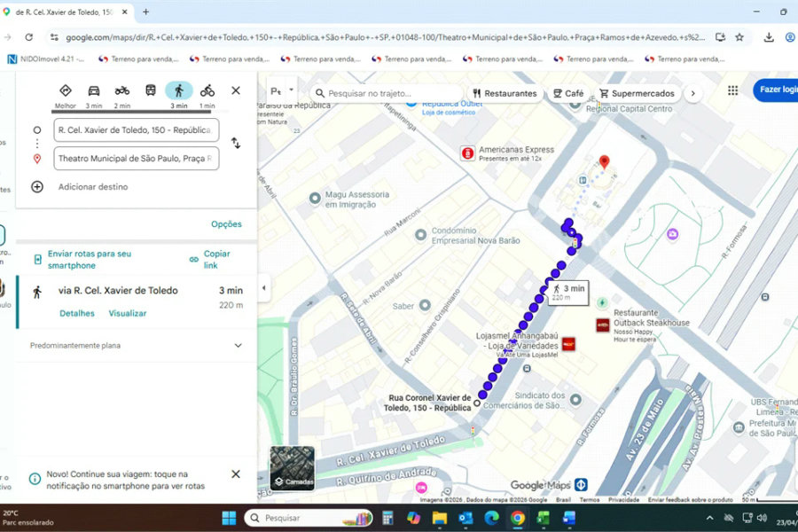Open Privacidade link at map bottom
The height and width of the screenshot is (532, 798).
[x=624, y=500]
